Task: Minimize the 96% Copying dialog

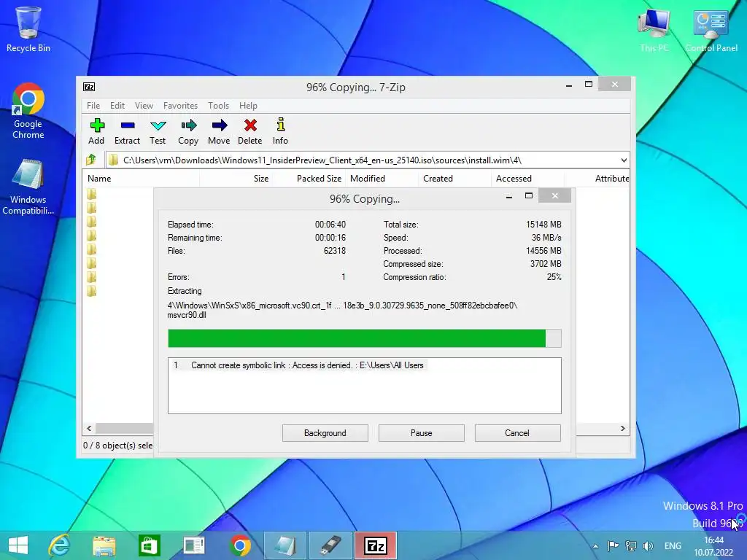Action: tap(508, 196)
